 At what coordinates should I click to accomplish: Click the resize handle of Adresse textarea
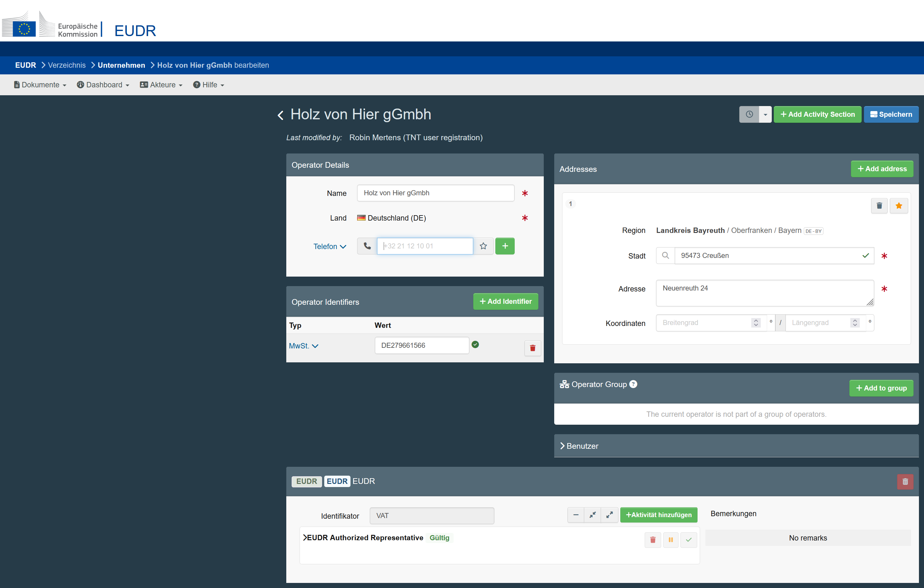[x=870, y=302]
